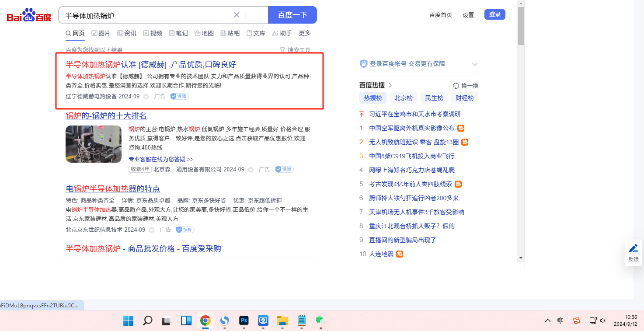Click the 反馈 feedback pencil icon

(x=633, y=249)
